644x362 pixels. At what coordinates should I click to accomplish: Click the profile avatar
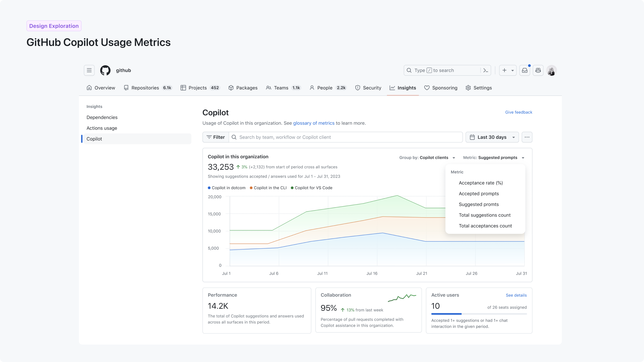click(x=551, y=70)
